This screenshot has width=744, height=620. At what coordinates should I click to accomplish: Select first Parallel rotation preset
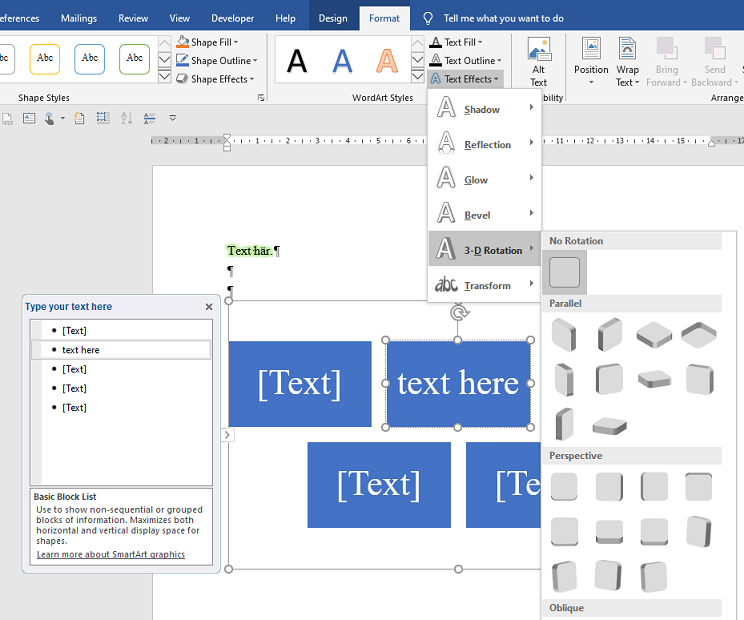tap(564, 335)
